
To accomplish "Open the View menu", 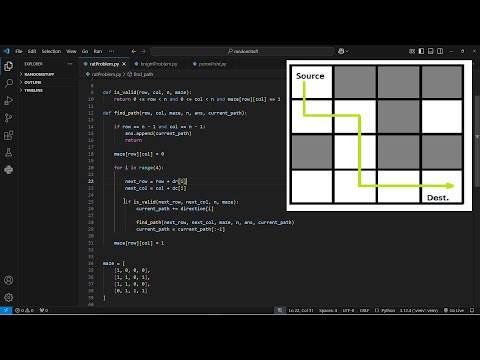I will coord(71,51).
